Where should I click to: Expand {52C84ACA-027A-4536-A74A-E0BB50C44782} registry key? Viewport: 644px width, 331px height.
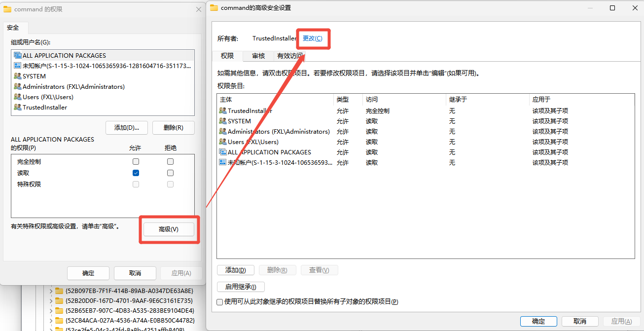[x=50, y=320]
